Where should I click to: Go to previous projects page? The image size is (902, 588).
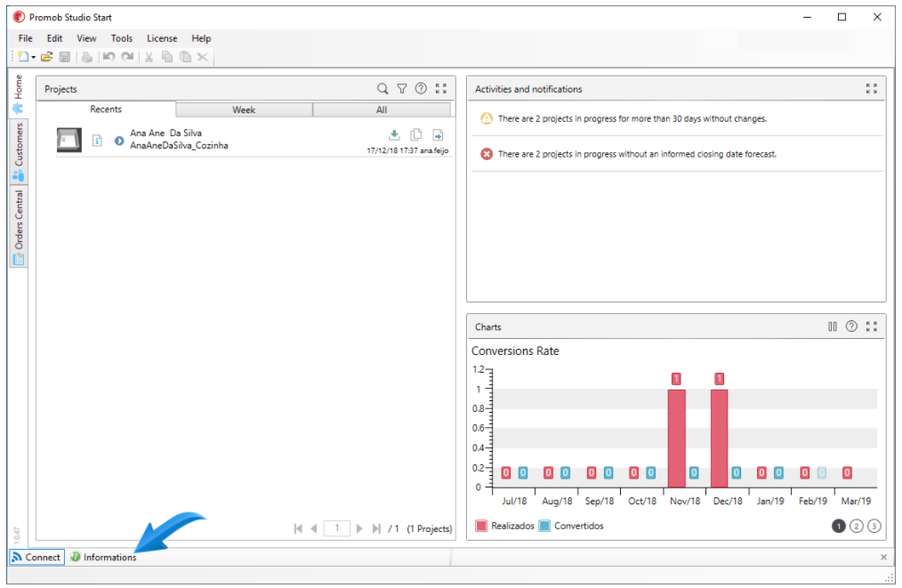point(313,528)
